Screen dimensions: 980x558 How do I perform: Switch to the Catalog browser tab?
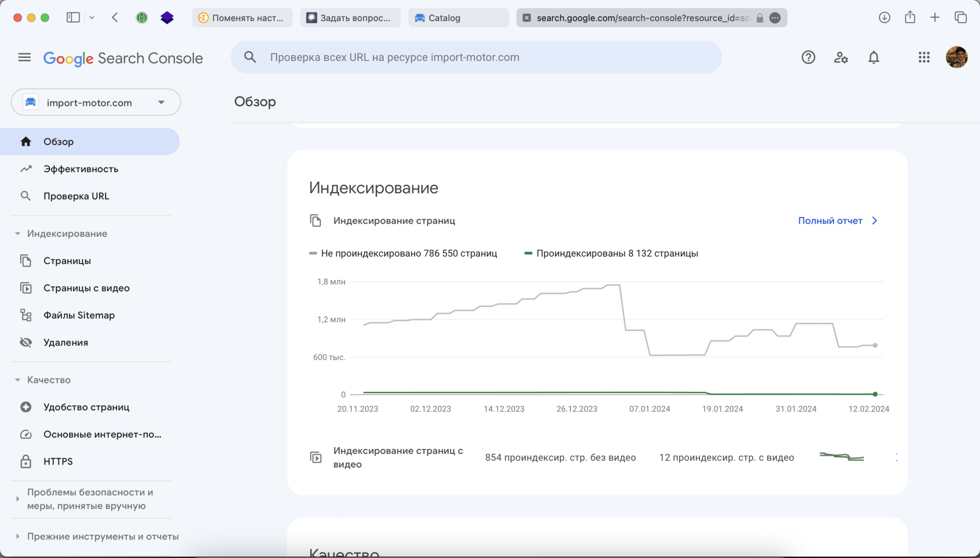[458, 18]
